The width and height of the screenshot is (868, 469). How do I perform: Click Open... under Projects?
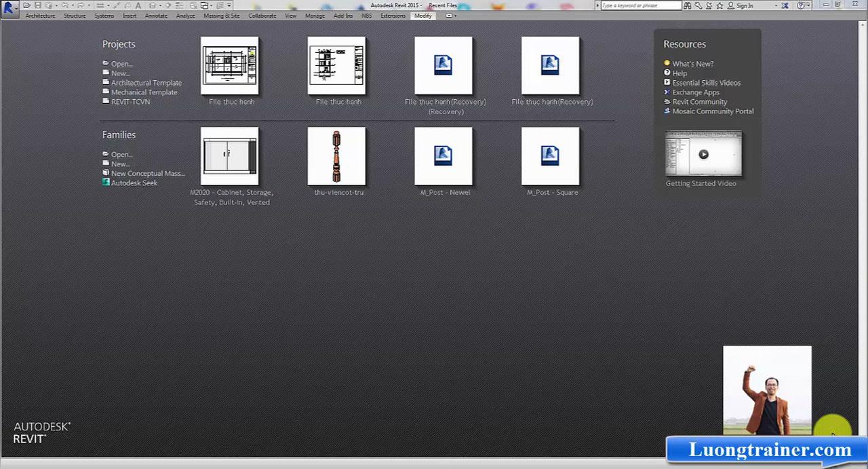pyautogui.click(x=121, y=64)
